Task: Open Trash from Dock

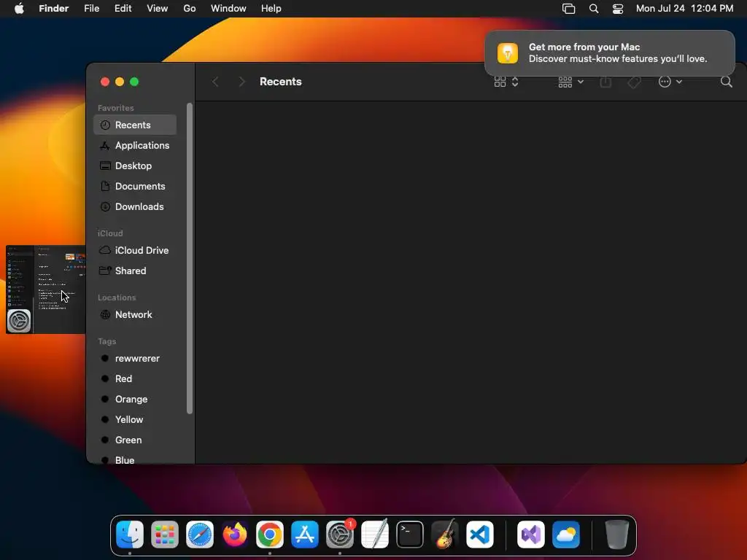Action: click(616, 534)
